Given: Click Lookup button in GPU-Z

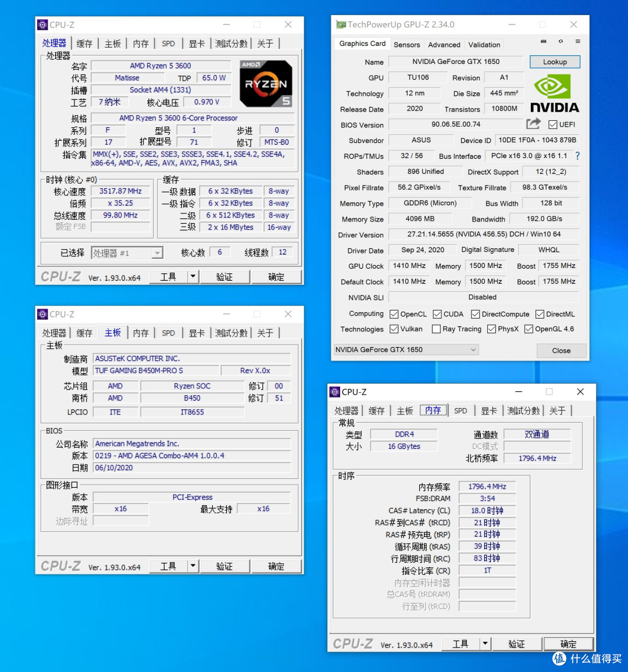Looking at the screenshot, I should (x=555, y=62).
